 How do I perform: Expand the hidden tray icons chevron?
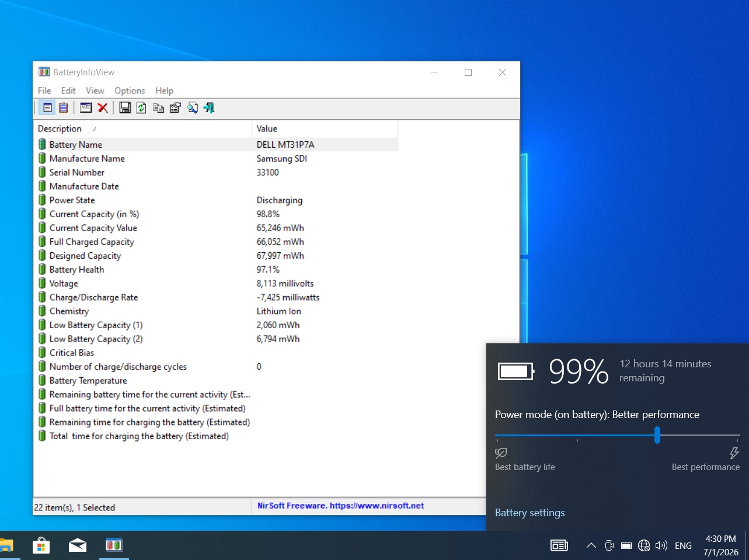[591, 545]
